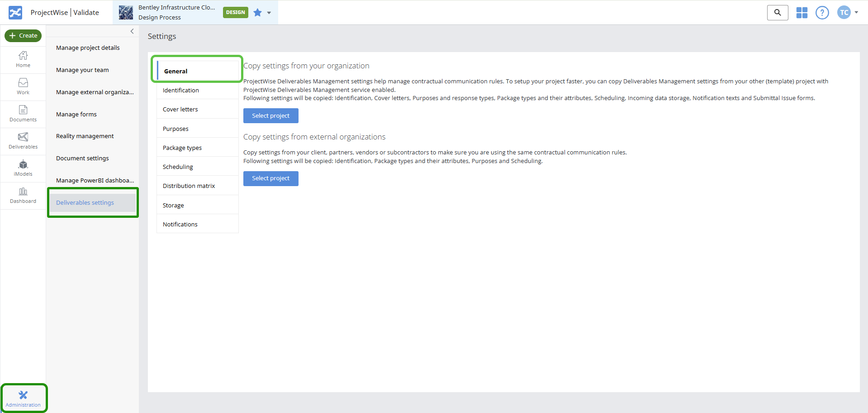Open the iModels section
Image resolution: width=868 pixels, height=413 pixels.
click(x=23, y=168)
